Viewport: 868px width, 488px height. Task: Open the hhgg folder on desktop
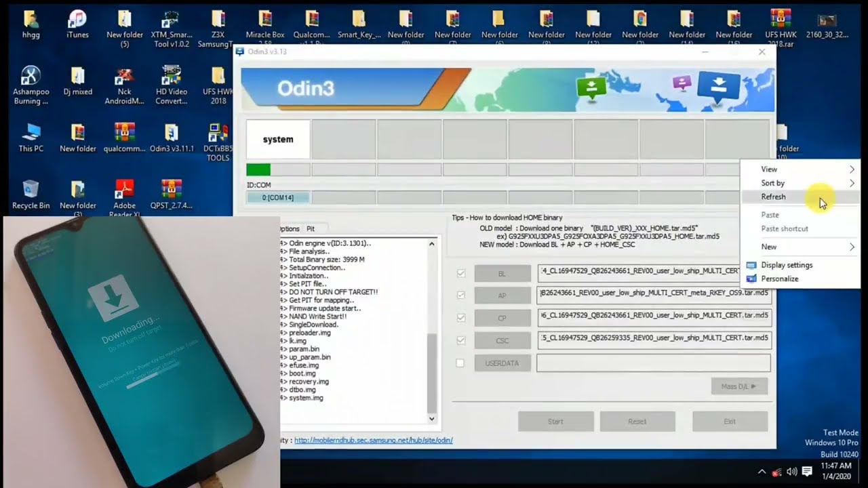tap(31, 24)
